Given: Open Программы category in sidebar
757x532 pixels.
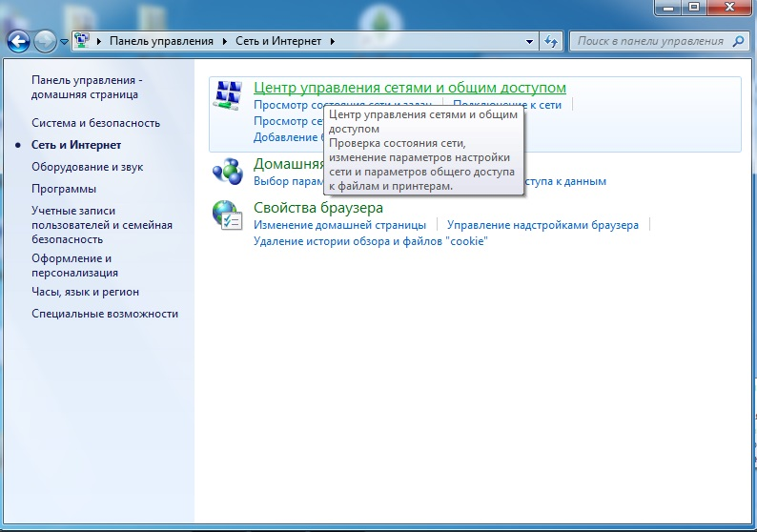Looking at the screenshot, I should coord(64,189).
